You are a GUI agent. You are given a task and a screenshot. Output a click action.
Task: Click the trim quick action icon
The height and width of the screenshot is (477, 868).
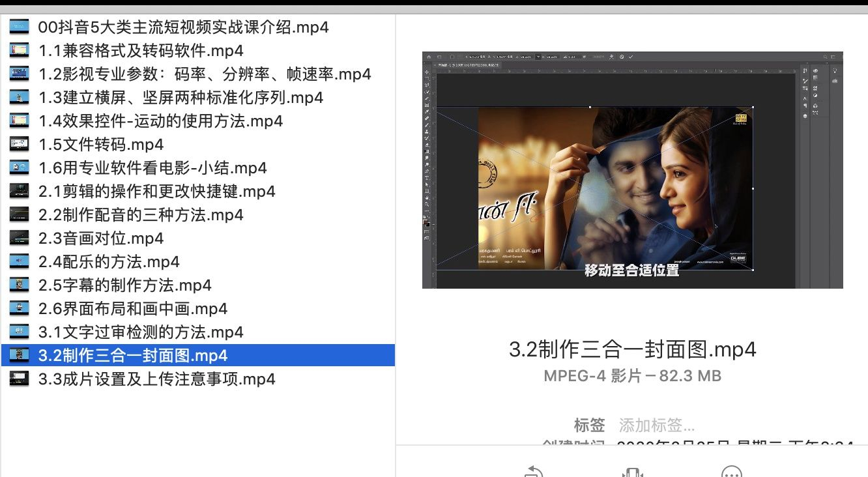[x=633, y=472]
